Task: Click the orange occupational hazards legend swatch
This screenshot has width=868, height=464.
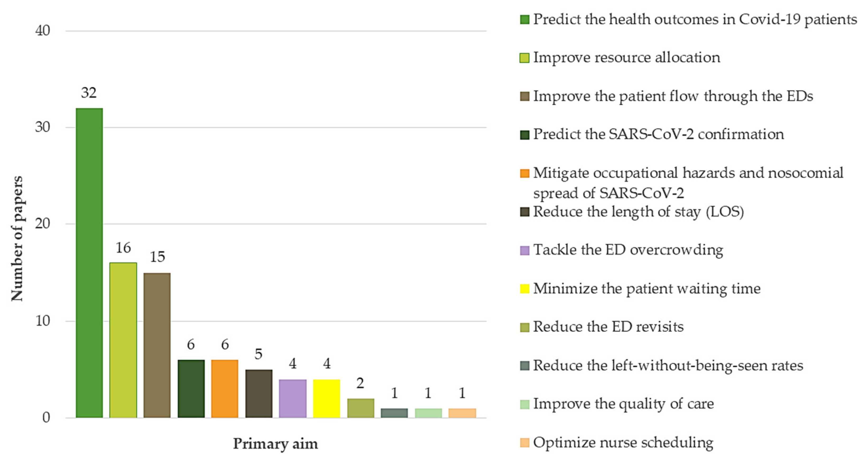Action: tap(524, 173)
